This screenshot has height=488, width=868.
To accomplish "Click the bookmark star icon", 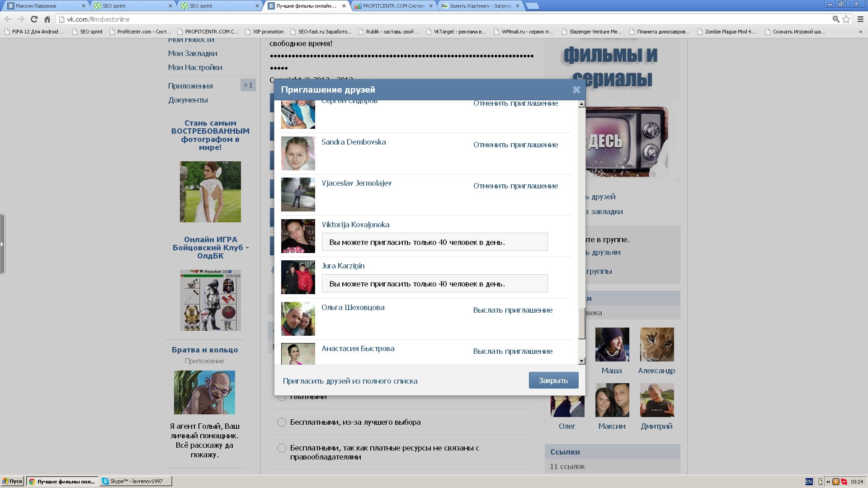I will pyautogui.click(x=846, y=19).
